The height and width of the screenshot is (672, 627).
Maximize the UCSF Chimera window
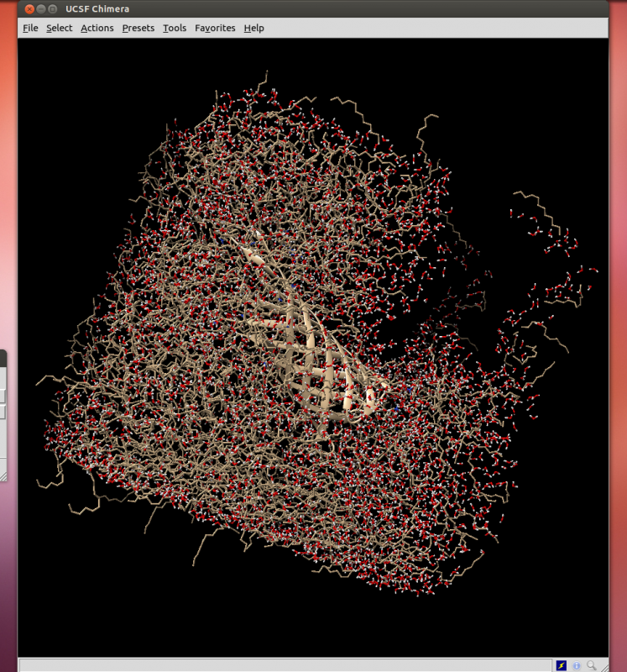click(53, 8)
